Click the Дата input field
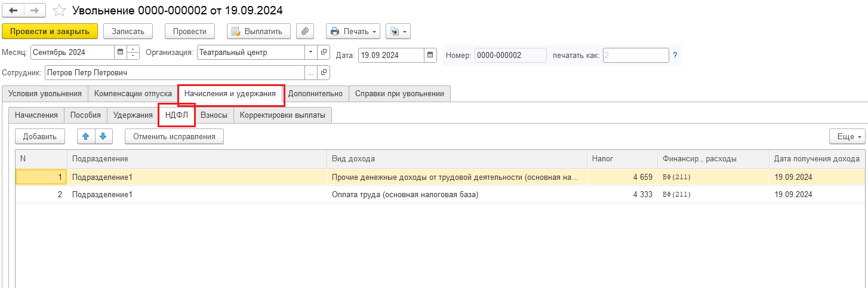The height and width of the screenshot is (288, 868). pos(391,56)
